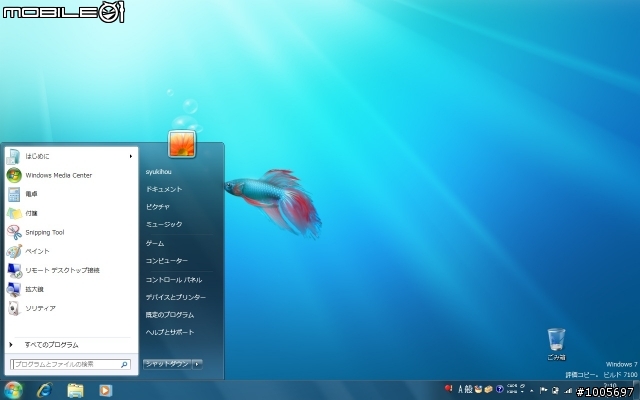Open ピクチャ from Start menu

[x=158, y=207]
